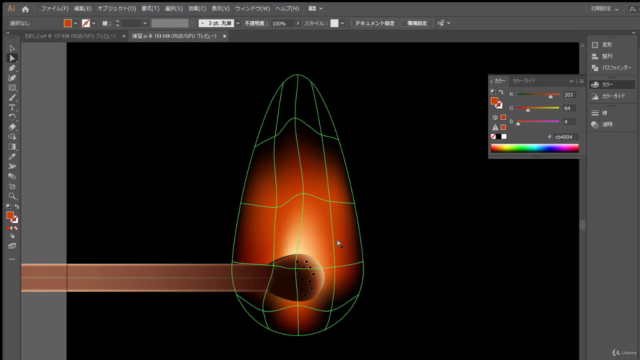Open the 書式(T) menu
Image resolution: width=640 pixels, height=360 pixels.
(150, 9)
